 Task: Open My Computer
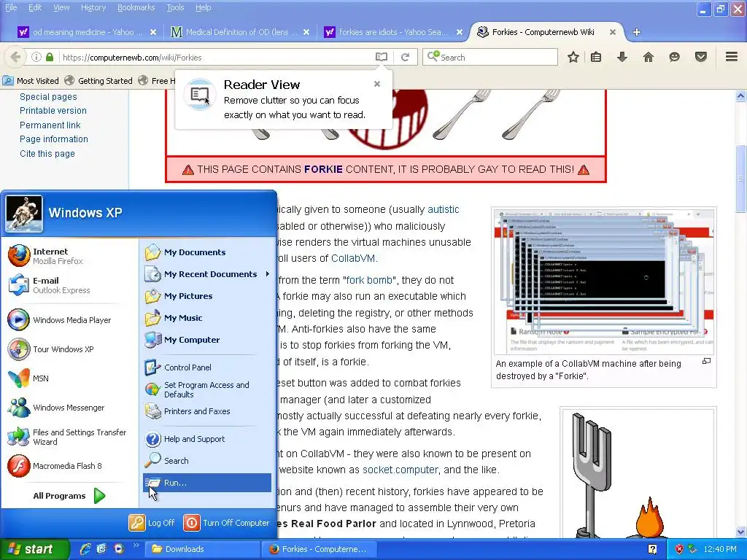(x=206, y=340)
